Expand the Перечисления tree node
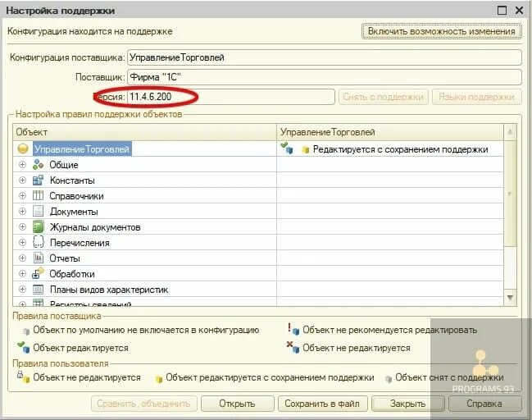Viewport: 532px width, 420px height. 22,243
